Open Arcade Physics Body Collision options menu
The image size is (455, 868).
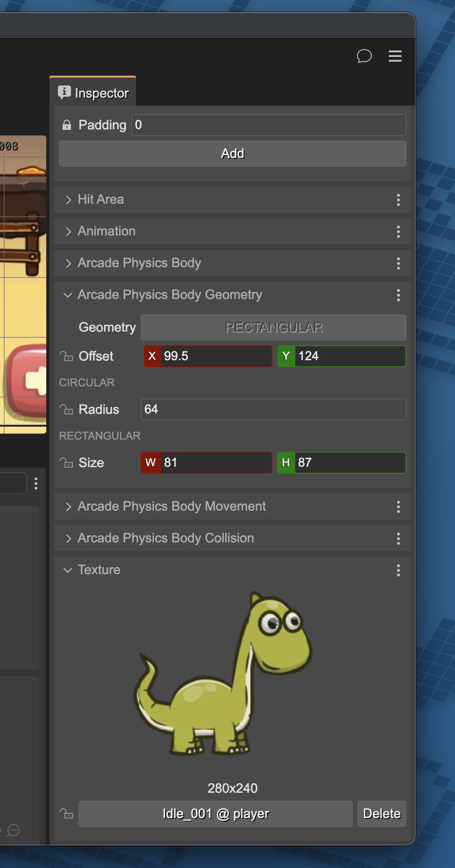pos(398,539)
